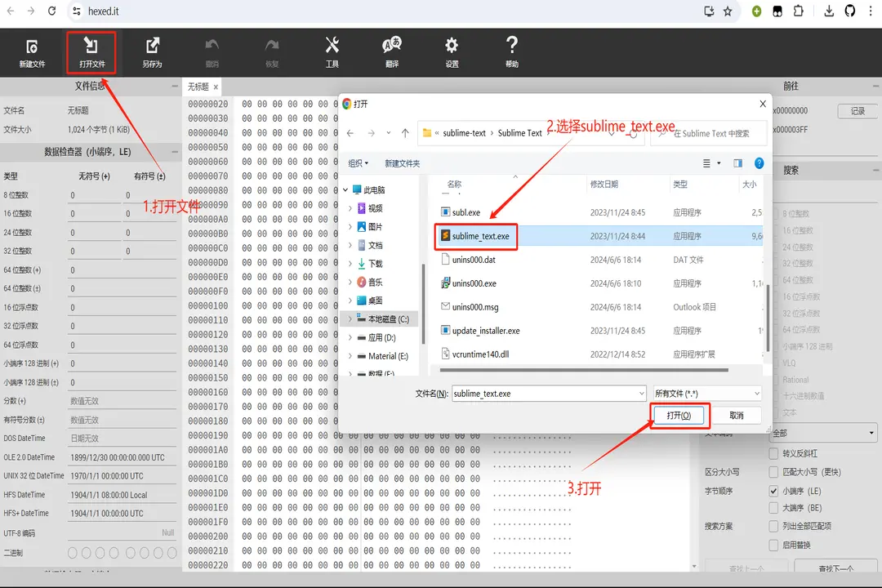Screen dimensions: 882x588
Task: Click the 文件名 input field
Action: click(547, 394)
